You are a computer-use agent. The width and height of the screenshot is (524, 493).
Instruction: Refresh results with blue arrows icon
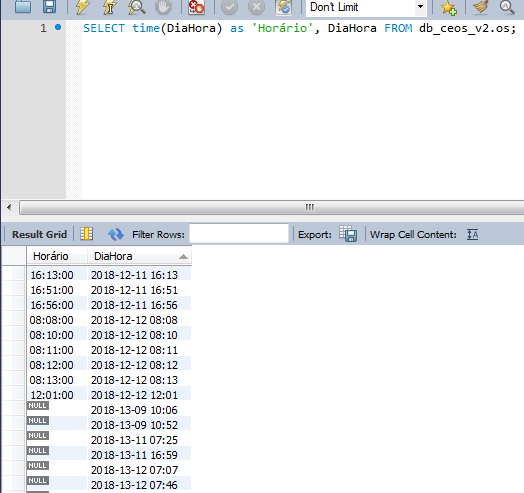point(116,234)
